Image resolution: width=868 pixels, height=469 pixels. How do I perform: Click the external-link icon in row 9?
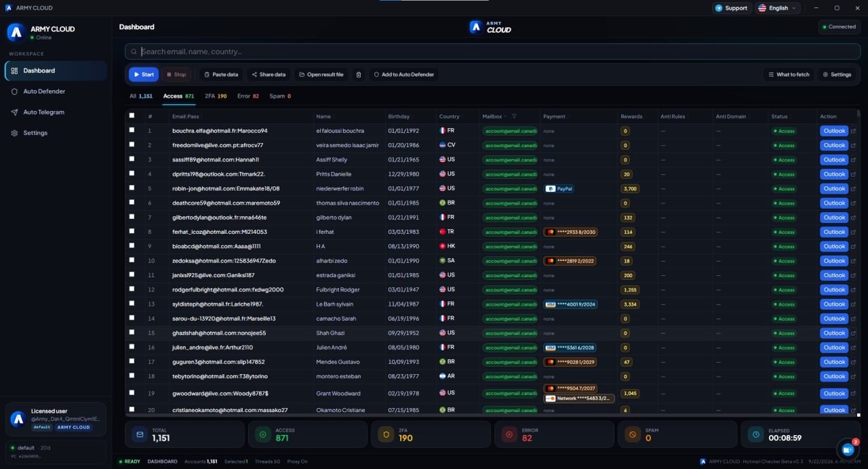(853, 246)
